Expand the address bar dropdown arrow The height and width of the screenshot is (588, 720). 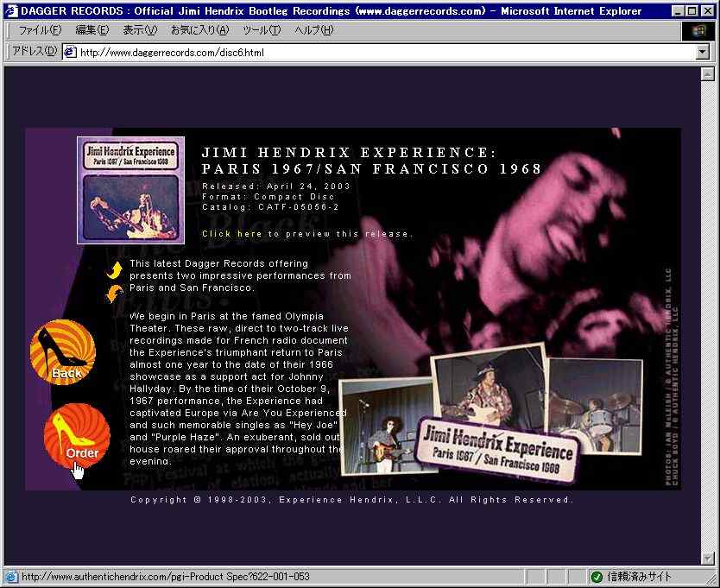[703, 52]
